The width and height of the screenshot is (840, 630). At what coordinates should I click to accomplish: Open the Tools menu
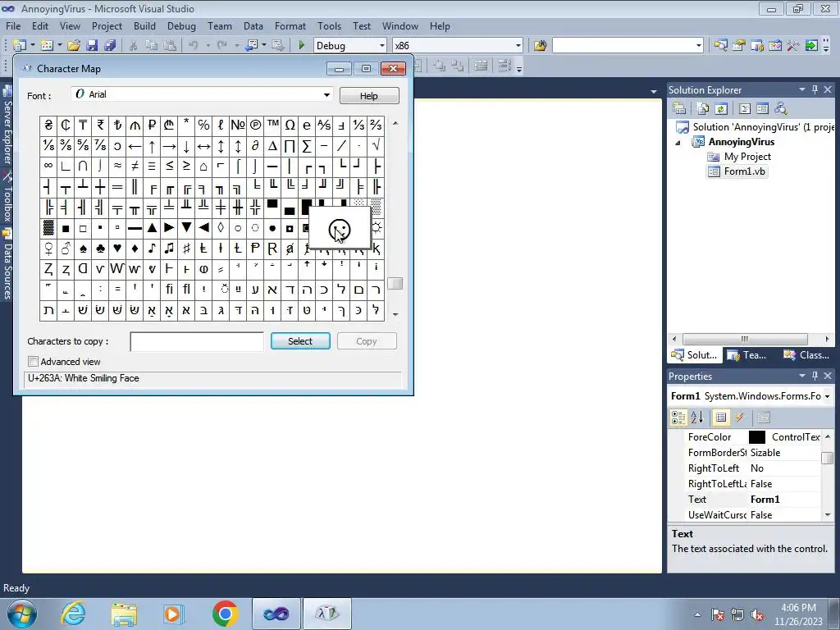click(329, 25)
